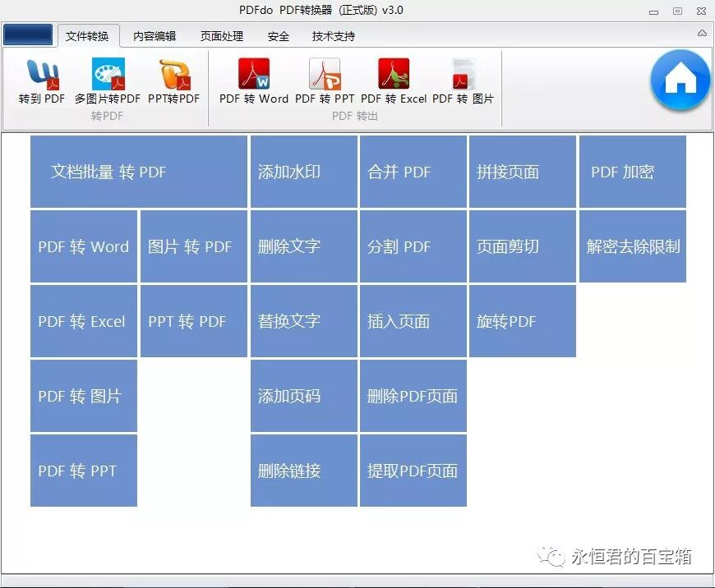
Task: Select the 删除PDF页面 tile
Action: click(x=413, y=396)
